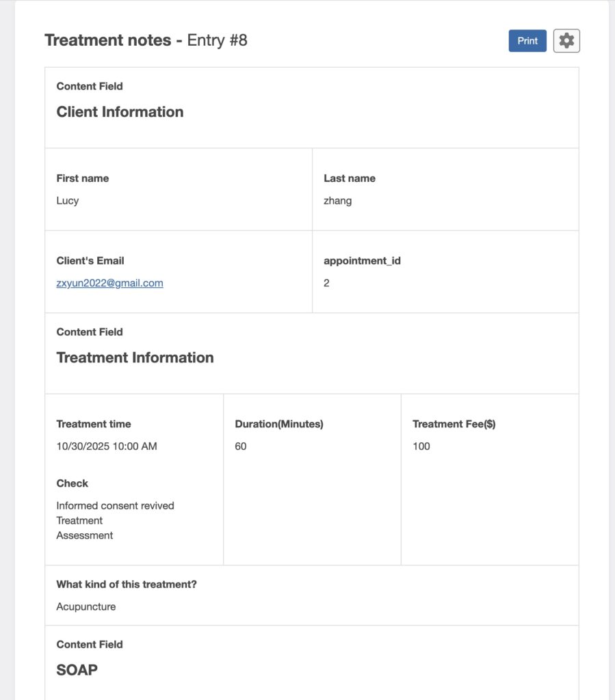Select the Informed consent revived text
This screenshot has height=700, width=615.
(x=115, y=506)
